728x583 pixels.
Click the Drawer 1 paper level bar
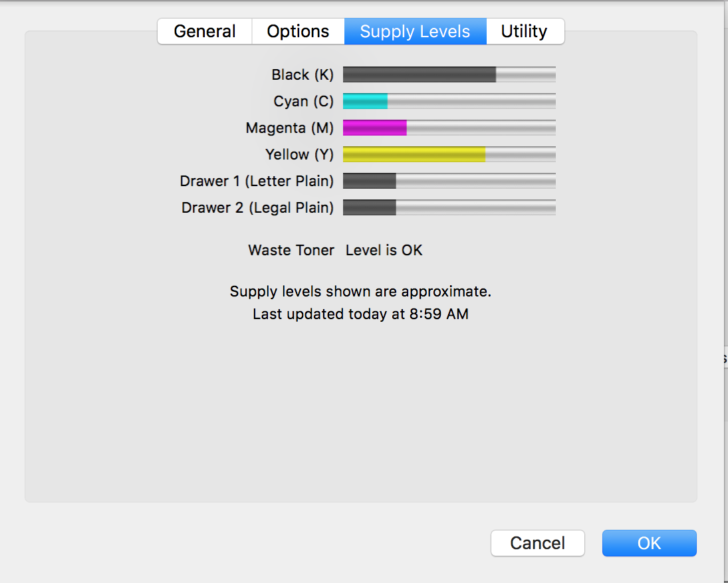pos(449,181)
